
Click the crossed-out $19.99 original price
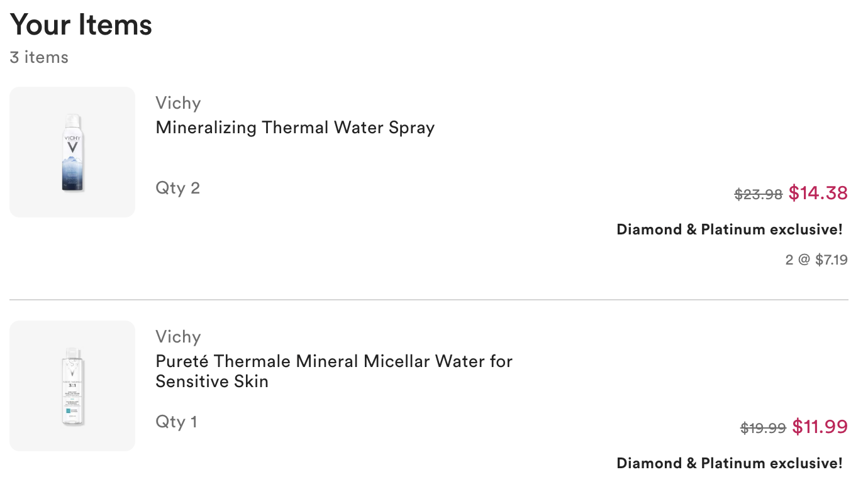763,429
